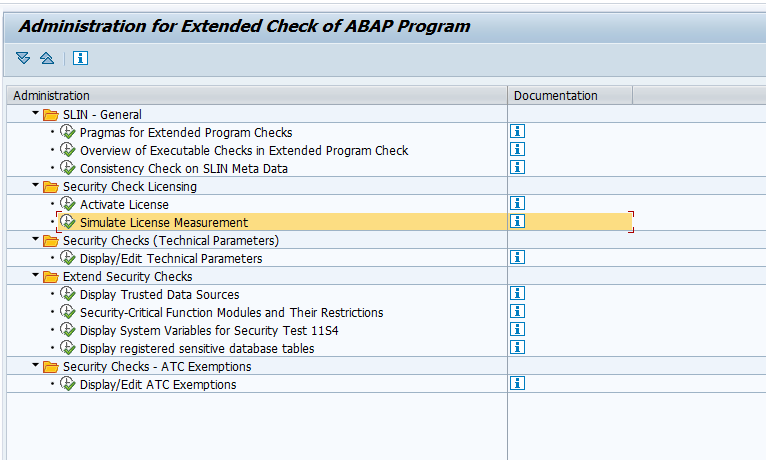Execute icon for Simulate License Measurement
This screenshot has width=766, height=460.
point(67,222)
